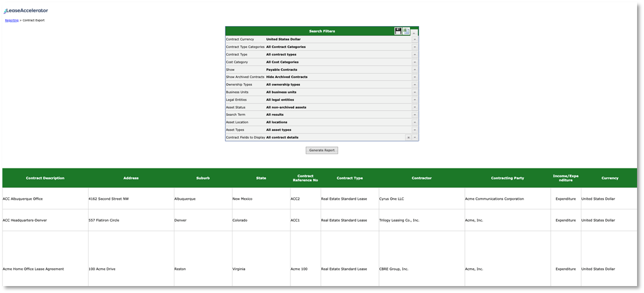Open the Contract Currency dropdown arrow
The height and width of the screenshot is (293, 644).
point(415,39)
